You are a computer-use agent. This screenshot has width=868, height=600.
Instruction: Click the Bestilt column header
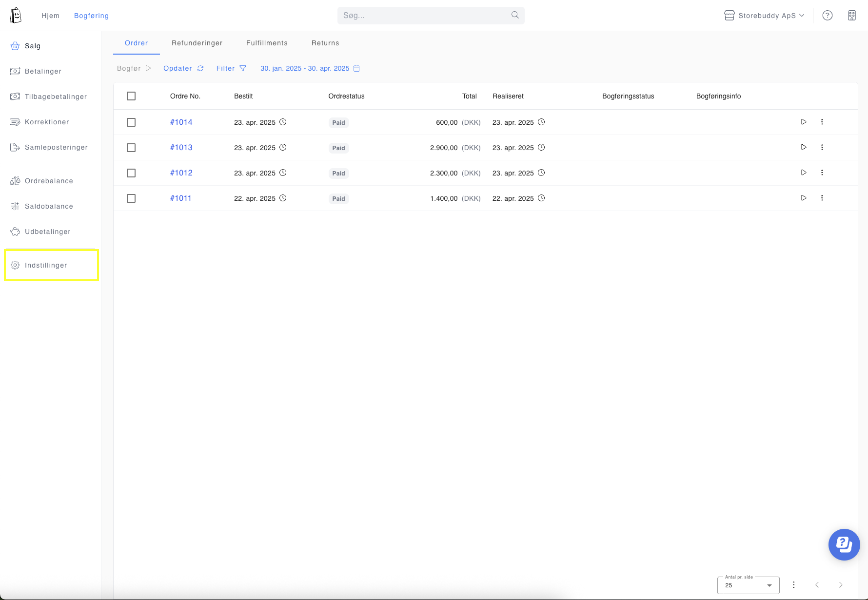pyautogui.click(x=243, y=96)
